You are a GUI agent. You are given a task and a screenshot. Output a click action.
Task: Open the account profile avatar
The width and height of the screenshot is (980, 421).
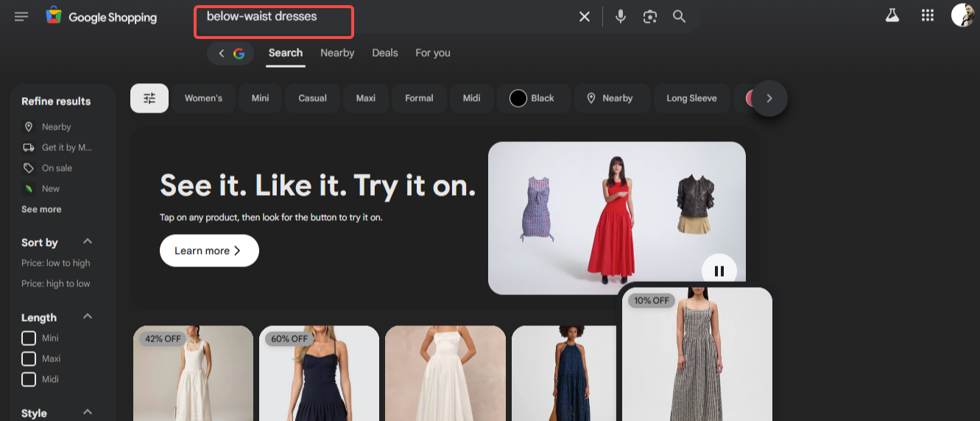[962, 15]
